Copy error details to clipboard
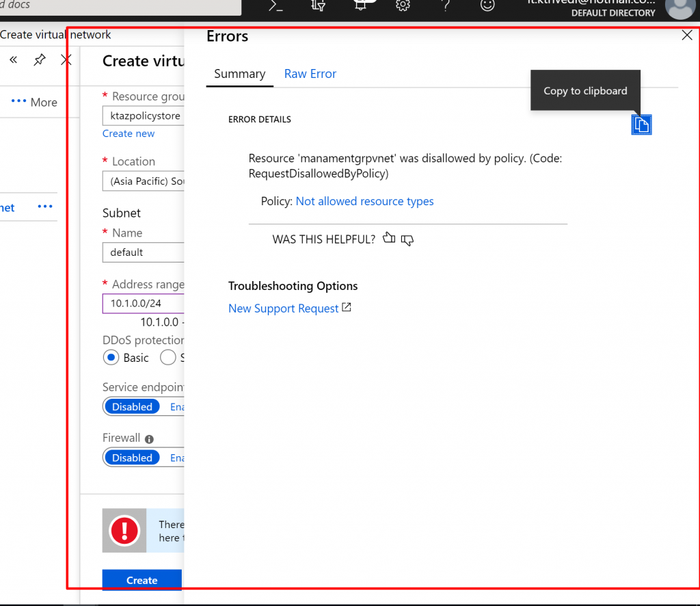 click(x=641, y=124)
